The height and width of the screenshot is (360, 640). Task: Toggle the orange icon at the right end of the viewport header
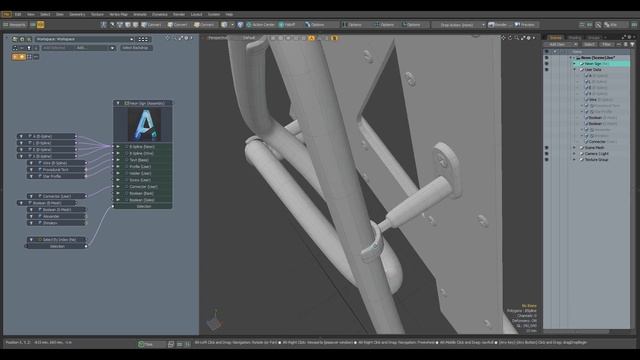[334, 38]
